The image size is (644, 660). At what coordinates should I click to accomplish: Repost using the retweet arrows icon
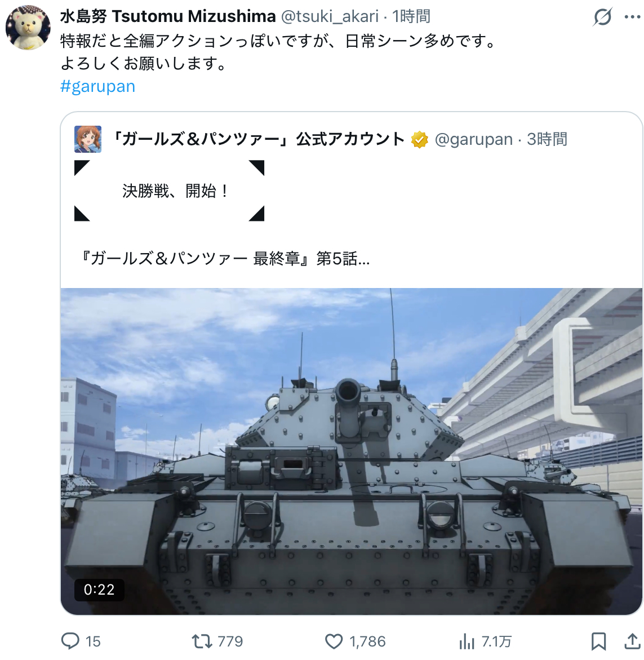(202, 641)
